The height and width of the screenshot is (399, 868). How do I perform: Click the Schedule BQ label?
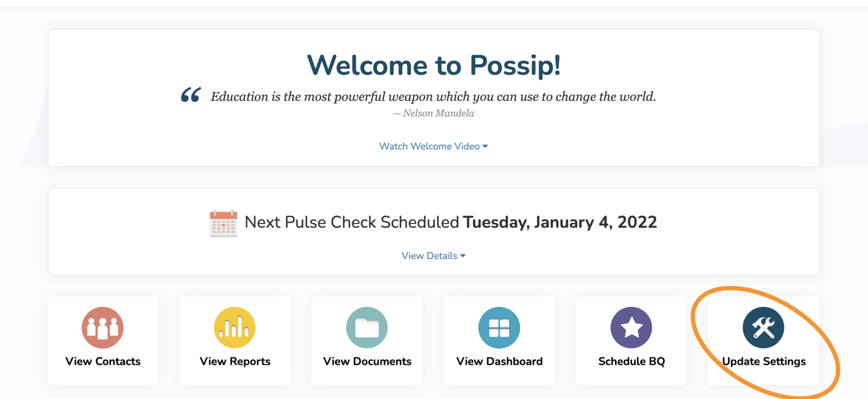click(x=631, y=361)
